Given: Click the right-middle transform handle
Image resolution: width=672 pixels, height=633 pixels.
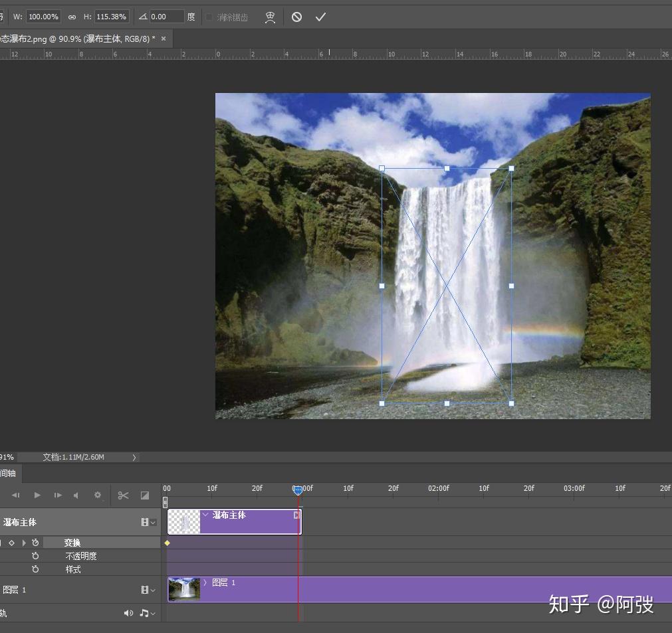Looking at the screenshot, I should [511, 286].
